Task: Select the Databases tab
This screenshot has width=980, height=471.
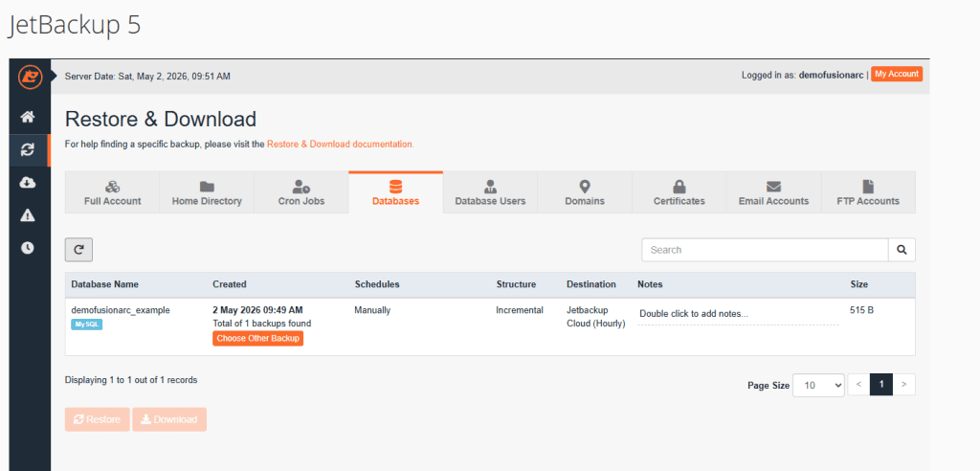Action: click(395, 192)
